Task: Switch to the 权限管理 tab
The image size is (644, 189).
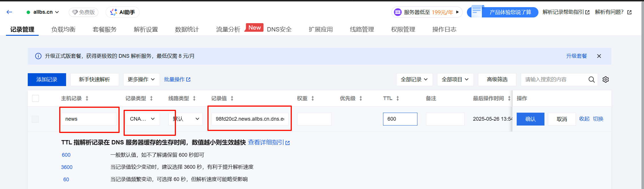Action: (x=403, y=29)
